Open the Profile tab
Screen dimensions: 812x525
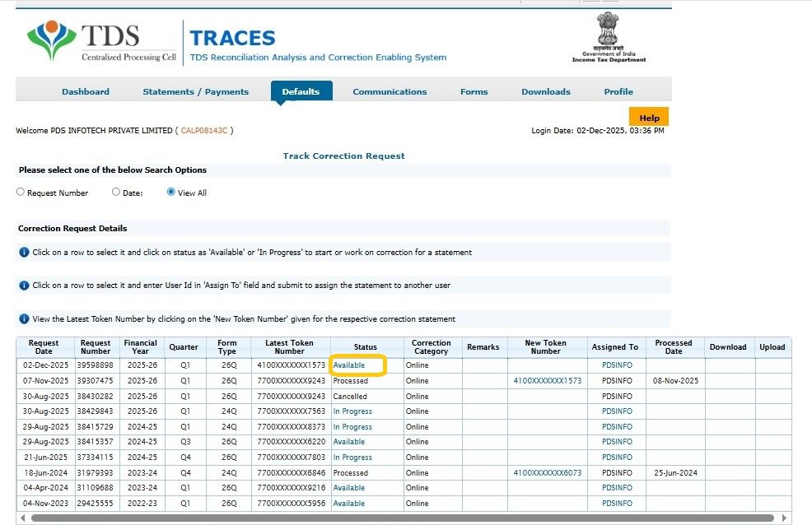(618, 91)
